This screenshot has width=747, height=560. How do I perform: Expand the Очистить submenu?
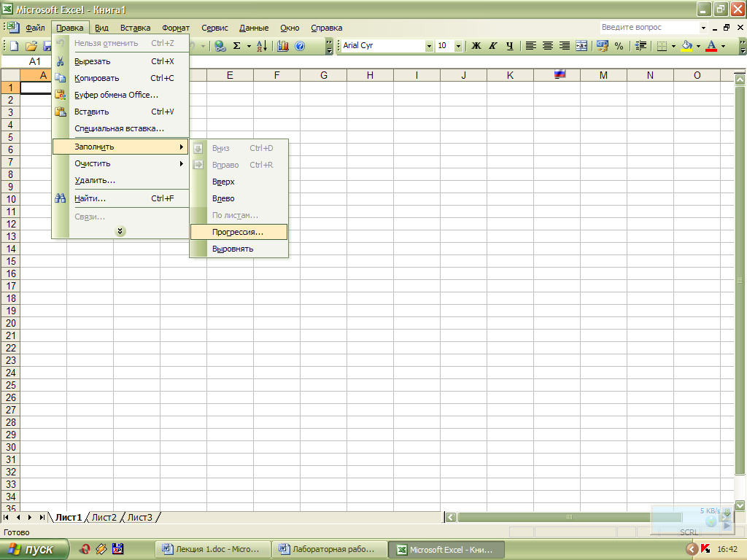coord(120,163)
